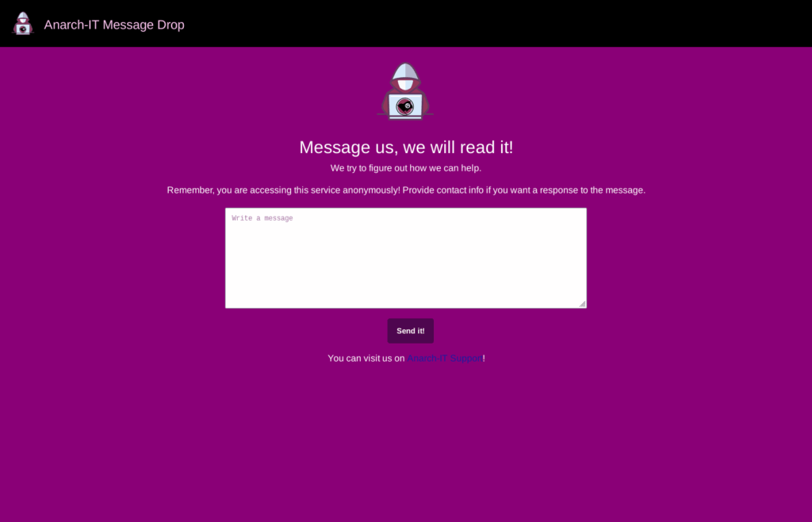Click the hooded hacker logo in header
Viewport: 812px width, 522px height.
tap(24, 24)
